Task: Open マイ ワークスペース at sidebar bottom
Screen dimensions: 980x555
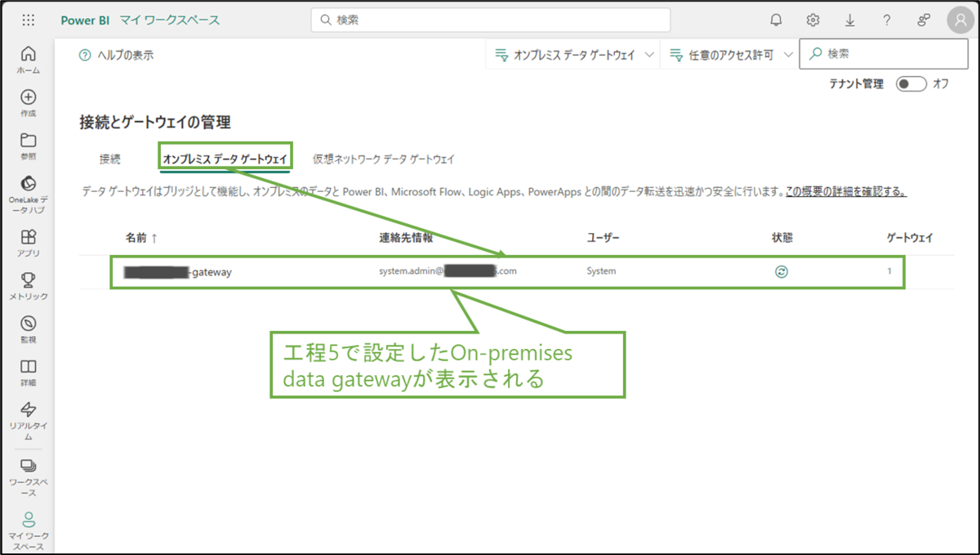Action: tap(28, 531)
